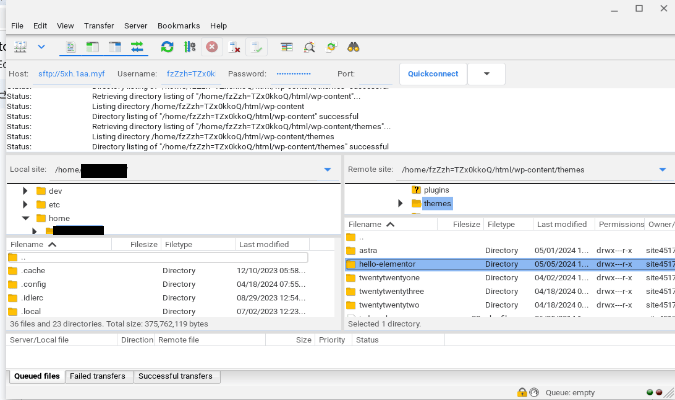Screen dimensions: 675x400
Task: Open the Site Manager icon
Action: (20, 47)
